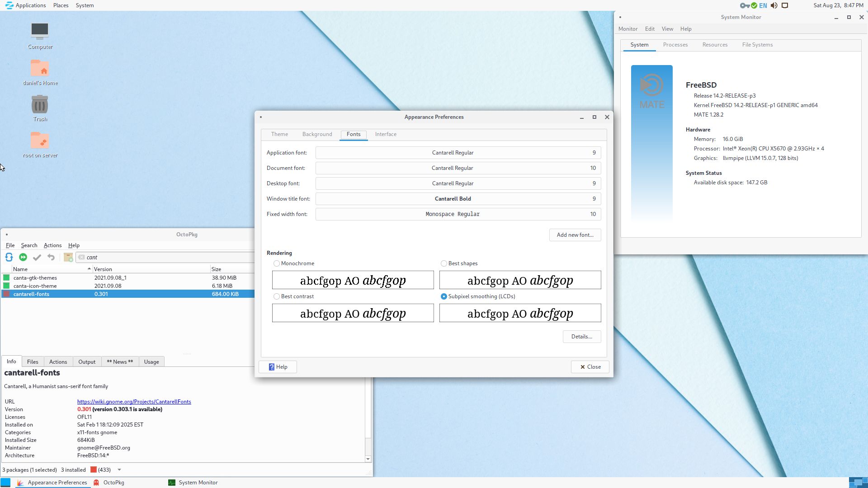This screenshot has height=488, width=868.
Task: Click the green system upgrade icon
Action: 23,257
